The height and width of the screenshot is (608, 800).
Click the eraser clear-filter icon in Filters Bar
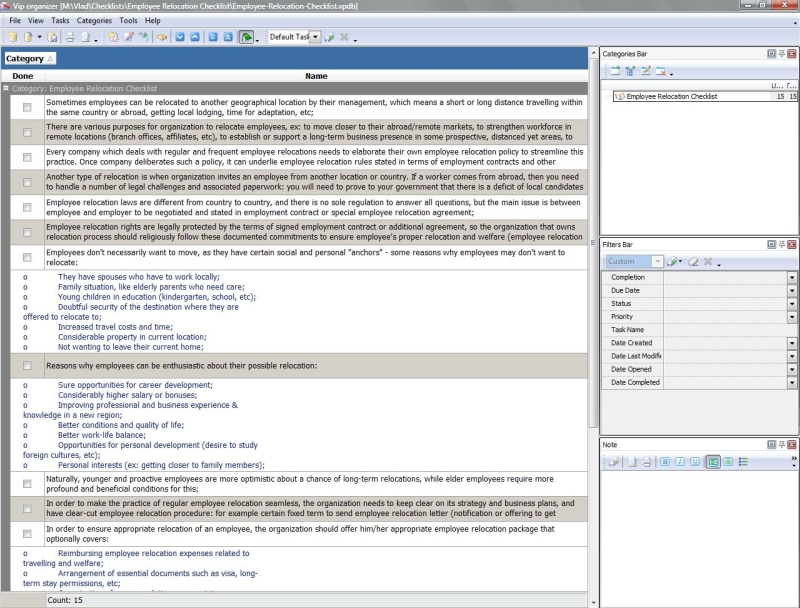[692, 261]
